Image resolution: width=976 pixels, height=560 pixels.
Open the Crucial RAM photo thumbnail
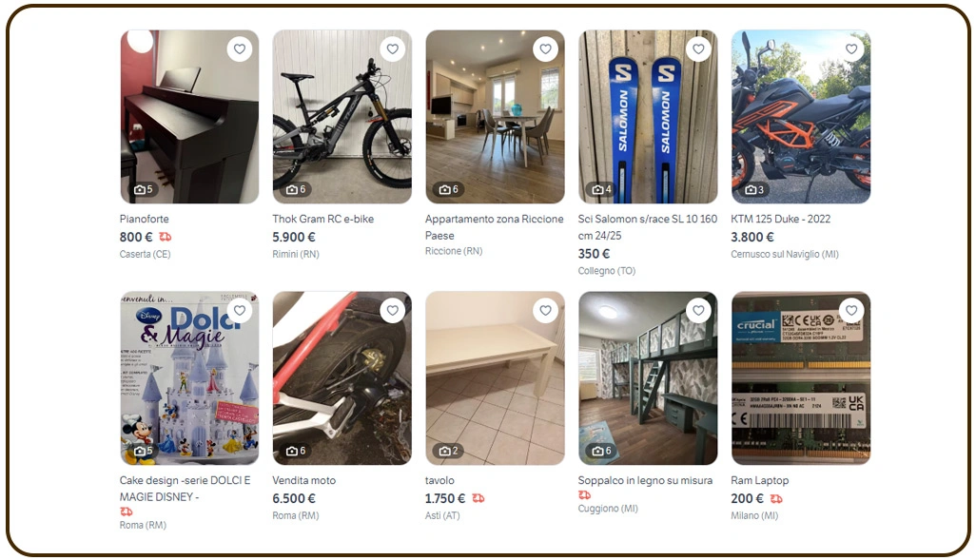[801, 378]
